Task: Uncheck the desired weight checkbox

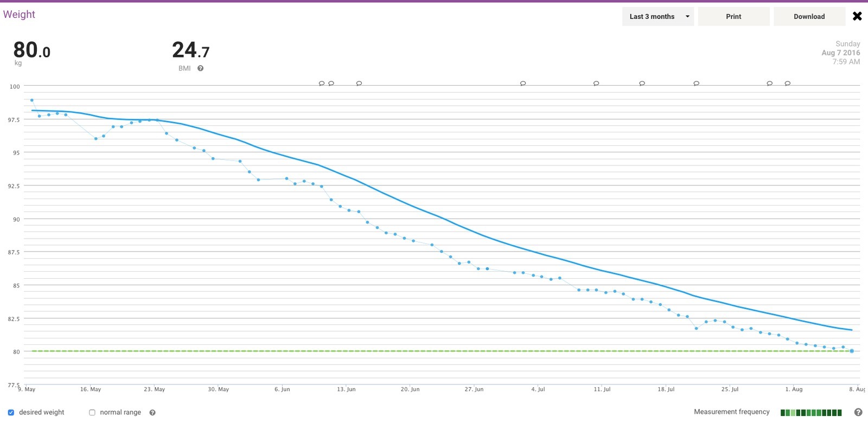Action: point(11,413)
